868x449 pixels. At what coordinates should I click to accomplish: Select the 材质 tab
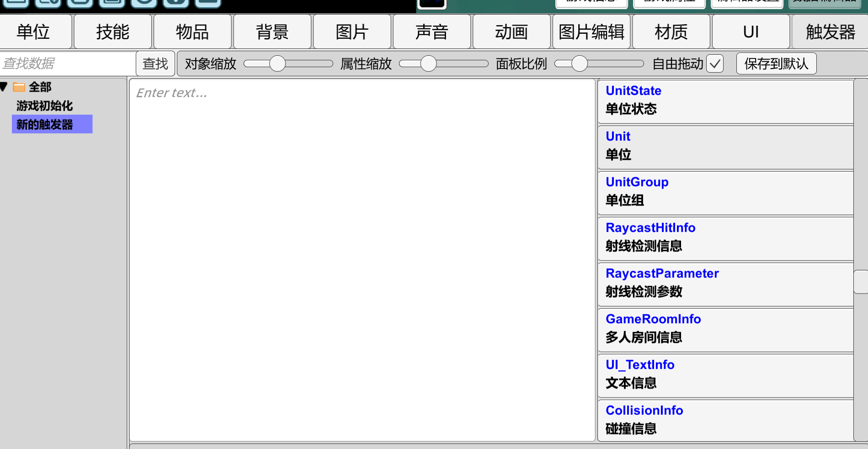671,32
